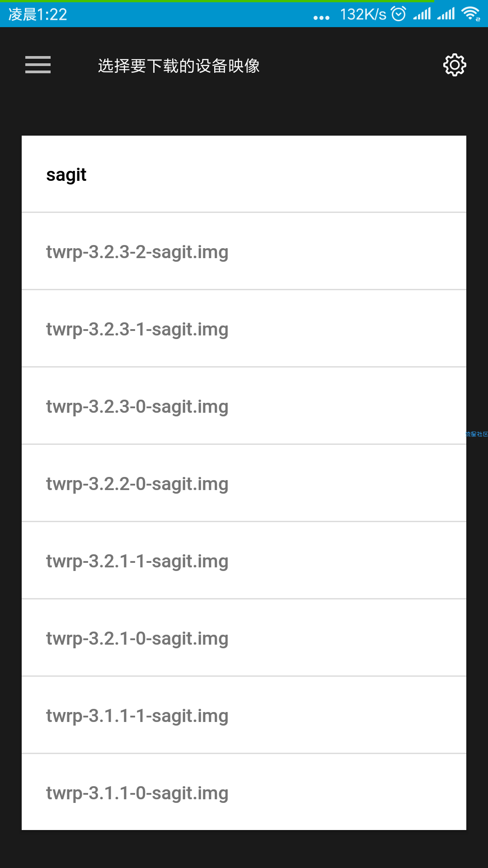
Task: Pick twrp-3.2.1-1-sagit.img entry
Action: [x=244, y=561]
